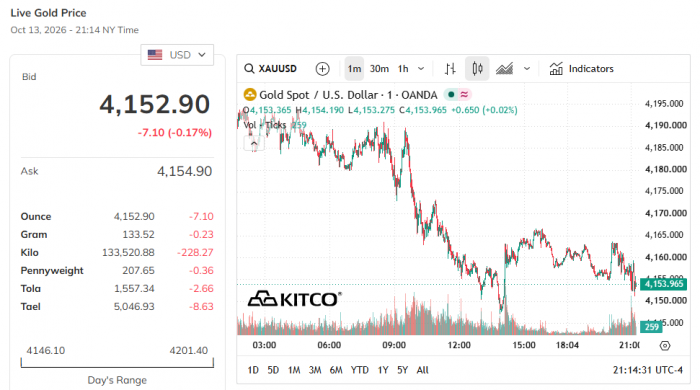The height and width of the screenshot is (390, 700).
Task: Click the US flag icon
Action: (x=155, y=55)
